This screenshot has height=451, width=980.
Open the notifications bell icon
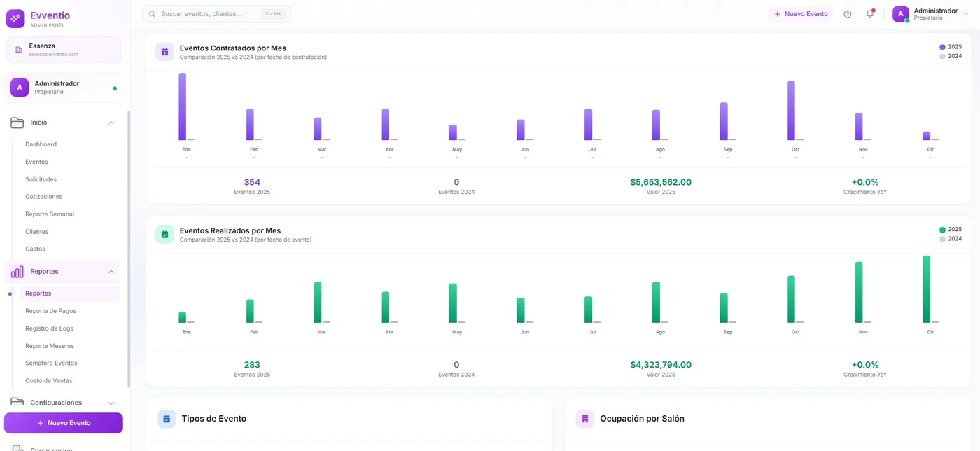coord(869,14)
